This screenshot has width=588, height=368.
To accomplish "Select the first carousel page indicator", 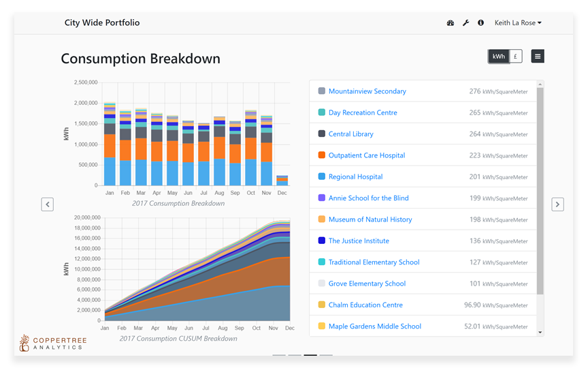I will point(279,355).
